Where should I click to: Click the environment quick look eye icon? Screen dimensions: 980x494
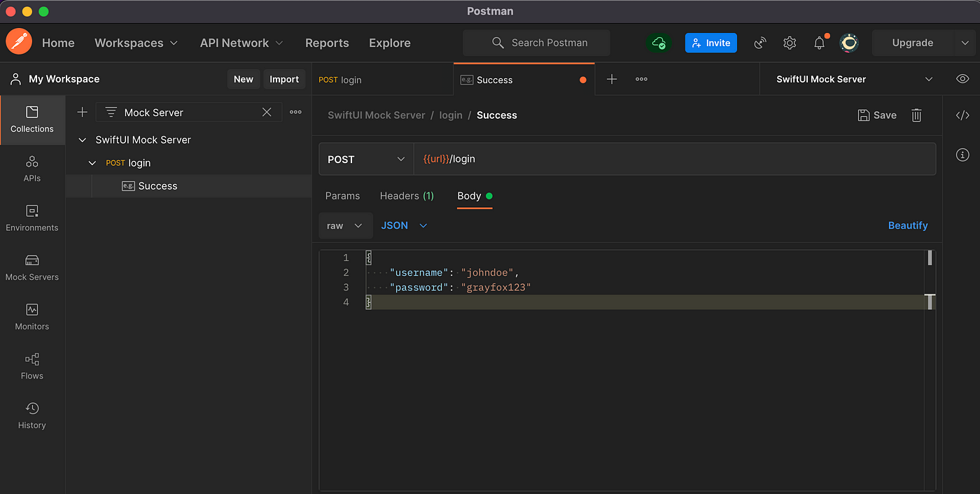coord(962,79)
